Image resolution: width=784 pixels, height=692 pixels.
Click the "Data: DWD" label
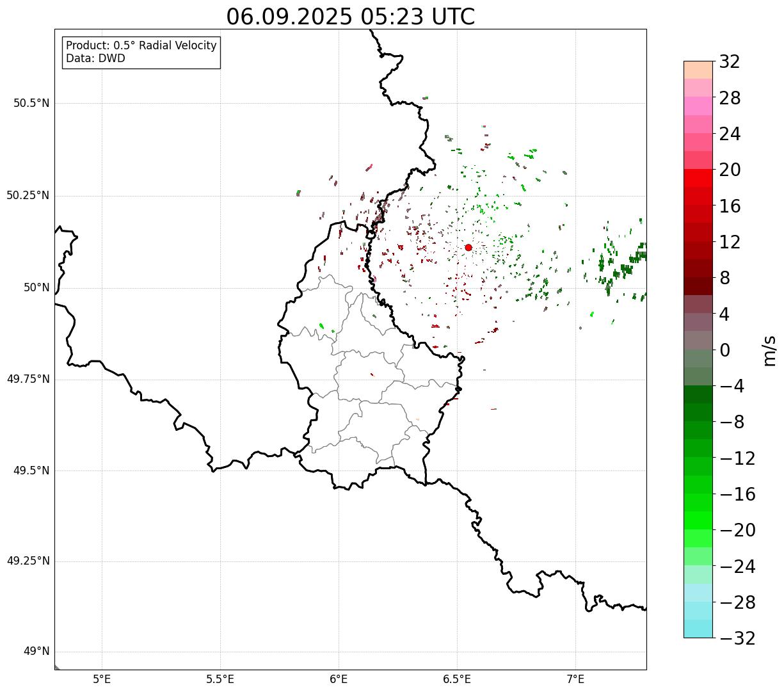click(x=96, y=58)
